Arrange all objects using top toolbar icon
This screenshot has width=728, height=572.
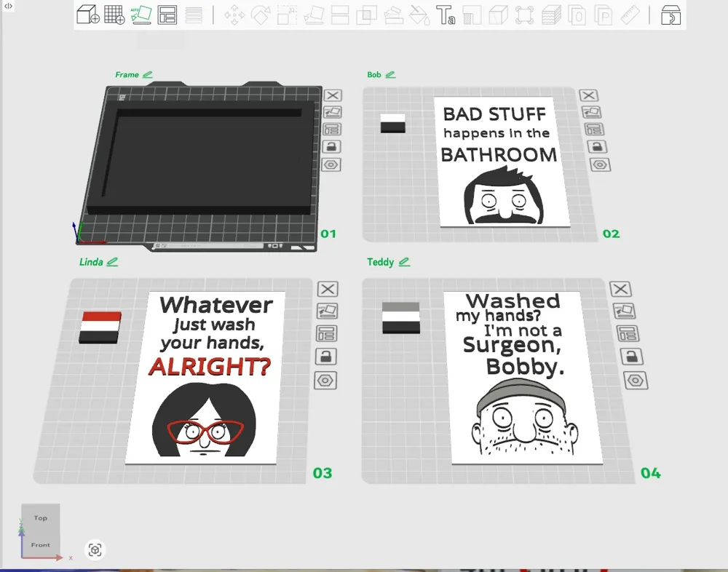click(167, 15)
